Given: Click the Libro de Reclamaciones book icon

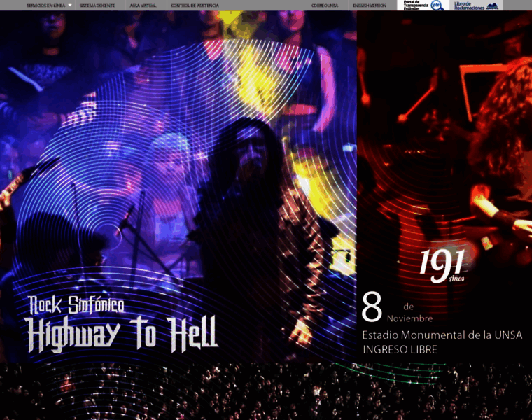Looking at the screenshot, I should (492, 6).
